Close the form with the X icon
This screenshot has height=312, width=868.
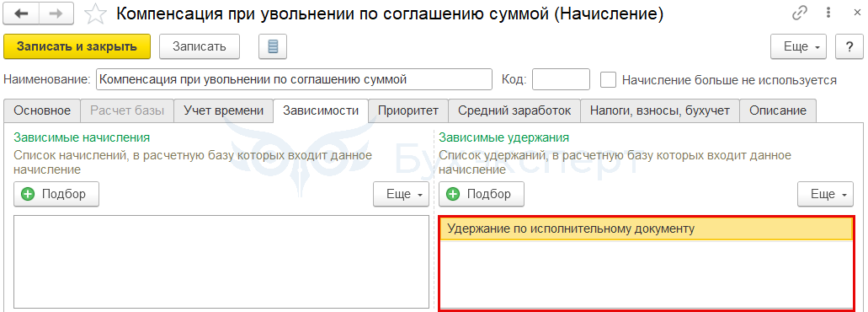[857, 13]
